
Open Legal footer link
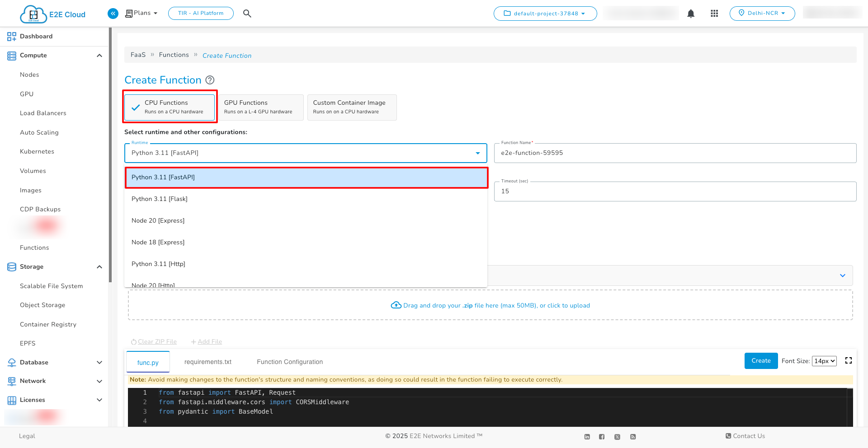[27, 436]
